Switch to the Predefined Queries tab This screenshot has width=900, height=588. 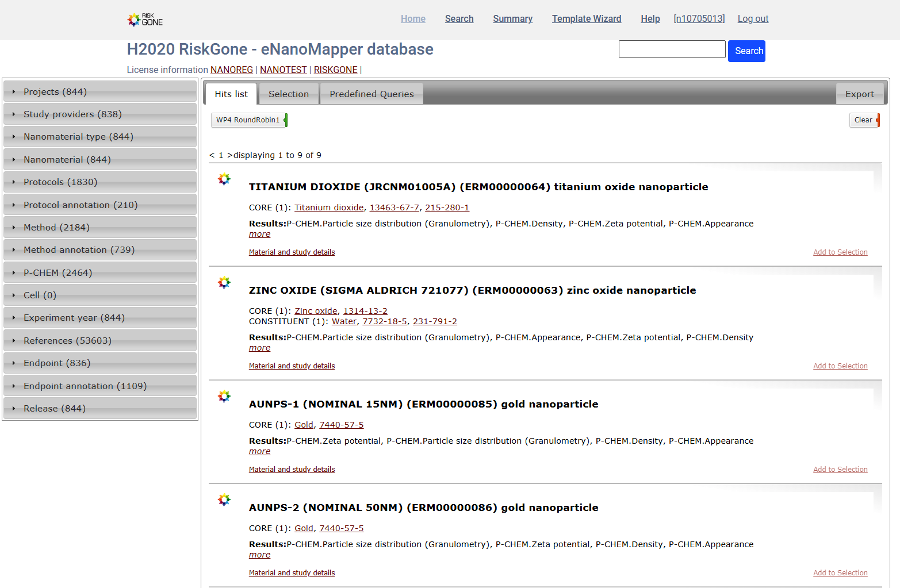(371, 94)
